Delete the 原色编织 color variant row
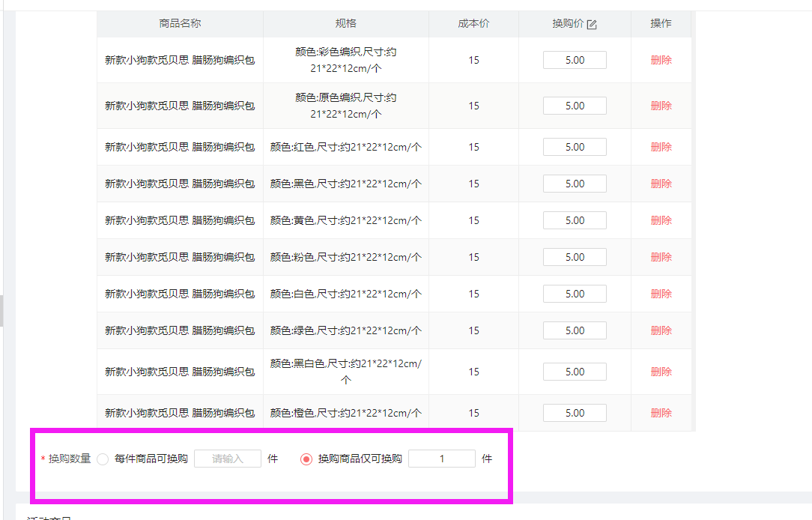Screen dimensions: 812x520 click(x=661, y=106)
